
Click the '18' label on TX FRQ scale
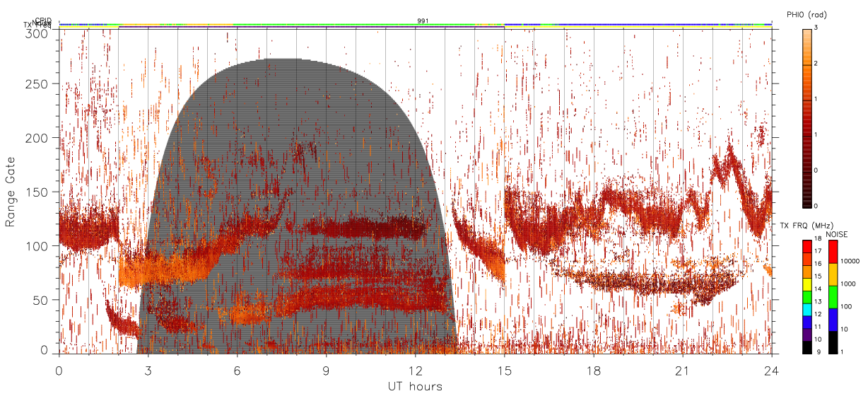click(x=818, y=238)
